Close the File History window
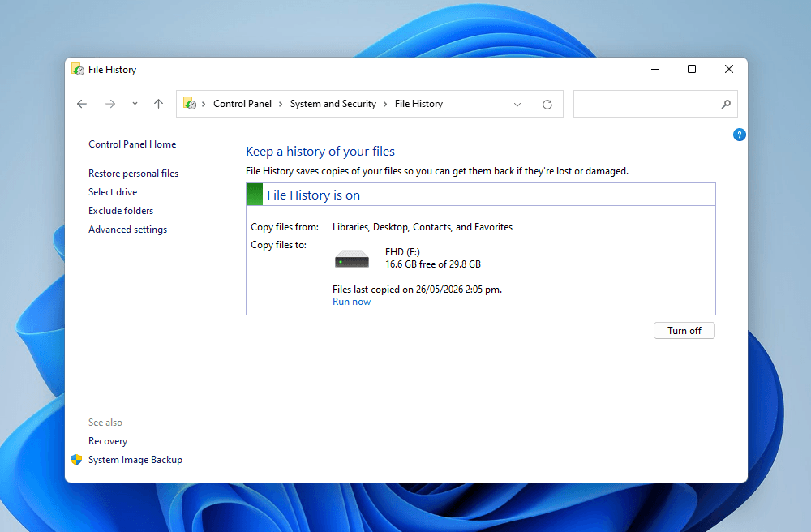 (729, 69)
